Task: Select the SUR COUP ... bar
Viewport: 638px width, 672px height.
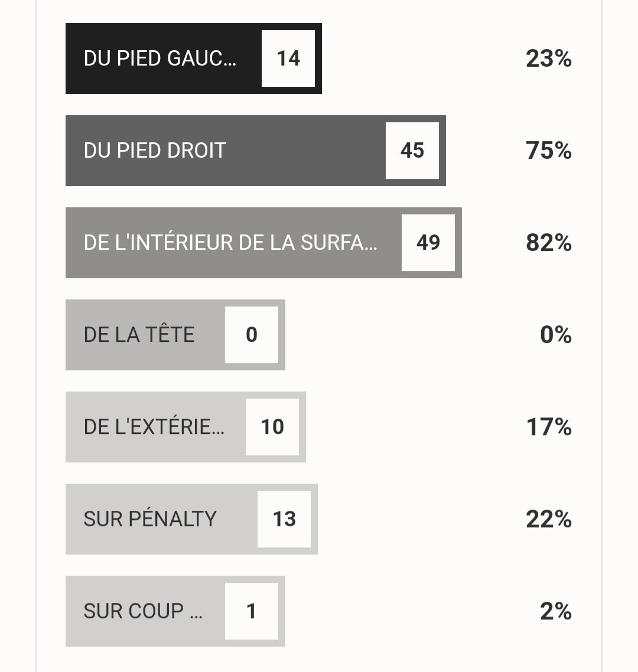Action: (175, 611)
